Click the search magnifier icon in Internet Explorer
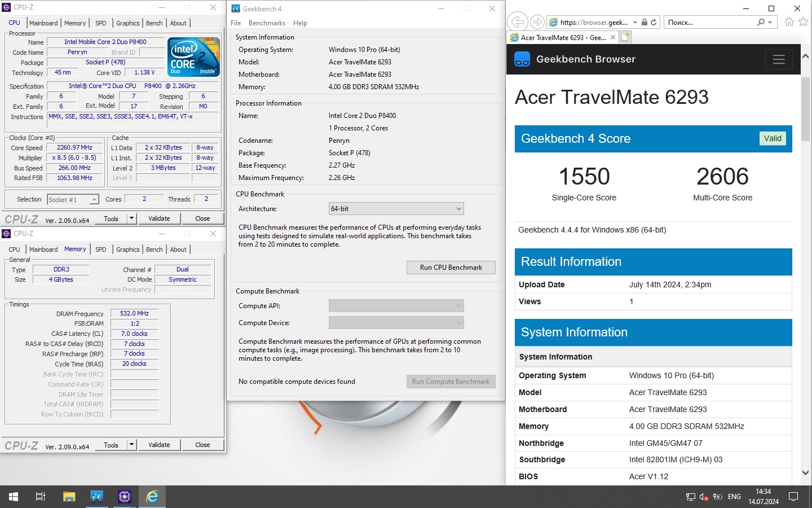The width and height of the screenshot is (812, 508). tap(761, 22)
